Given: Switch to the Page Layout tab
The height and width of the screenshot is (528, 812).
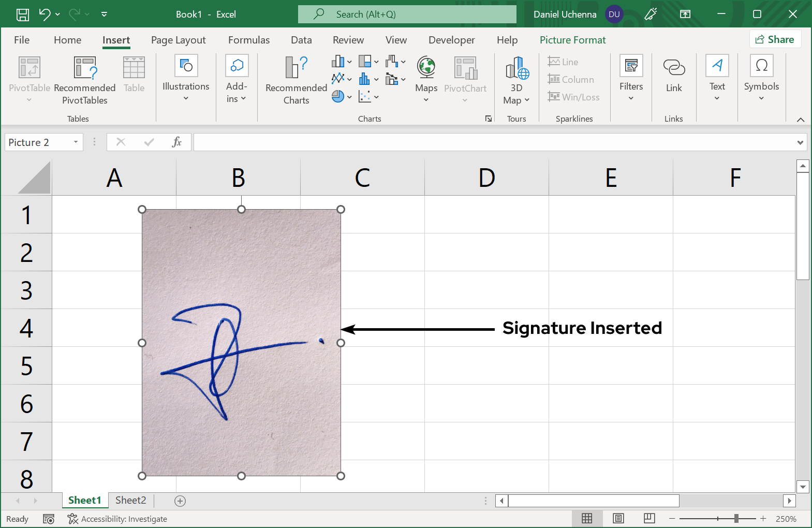Looking at the screenshot, I should click(178, 40).
